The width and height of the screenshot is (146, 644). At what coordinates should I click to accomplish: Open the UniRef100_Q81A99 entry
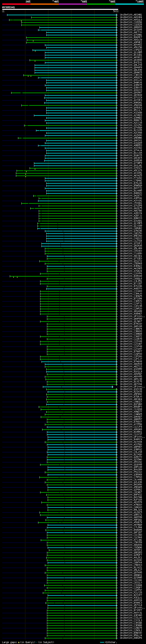click(x=131, y=312)
